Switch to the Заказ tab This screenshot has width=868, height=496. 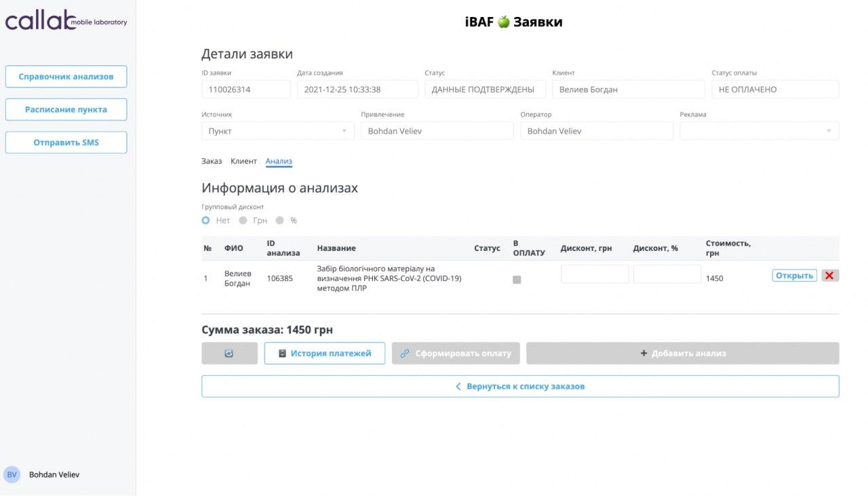[212, 161]
